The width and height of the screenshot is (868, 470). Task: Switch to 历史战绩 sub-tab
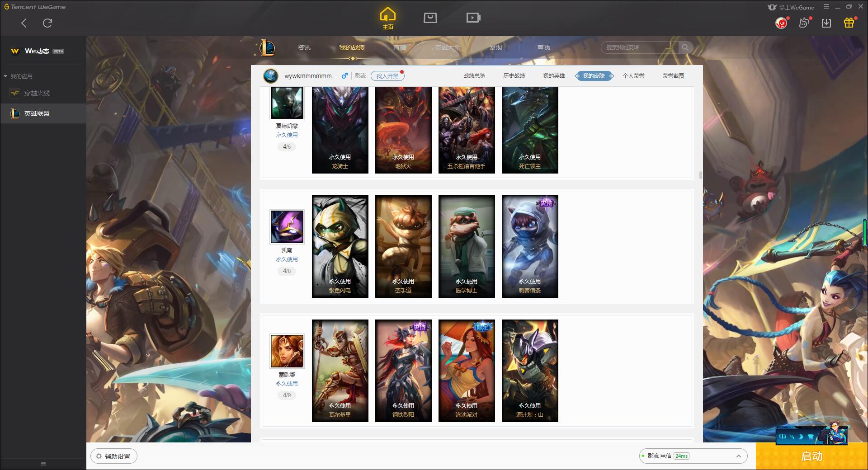(x=514, y=76)
